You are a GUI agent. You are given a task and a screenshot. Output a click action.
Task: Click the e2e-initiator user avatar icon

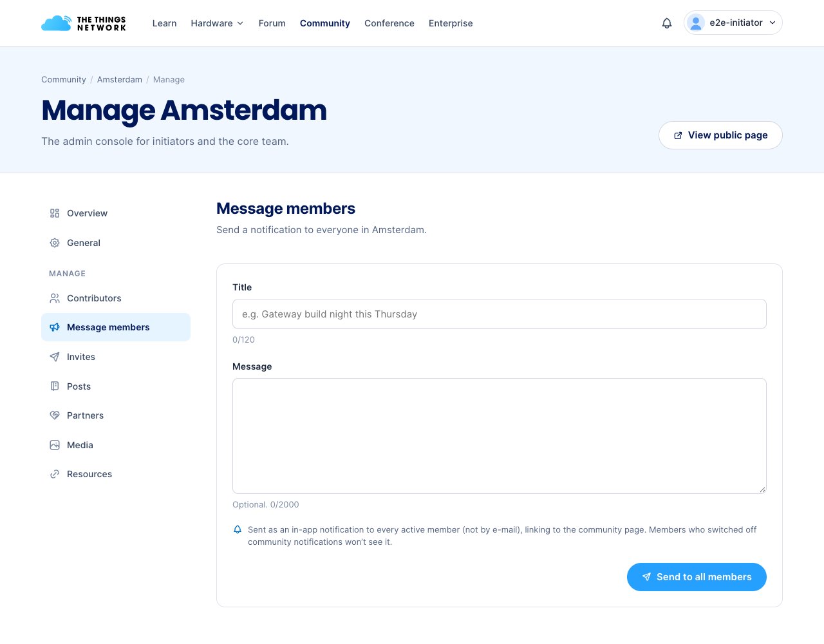point(696,23)
